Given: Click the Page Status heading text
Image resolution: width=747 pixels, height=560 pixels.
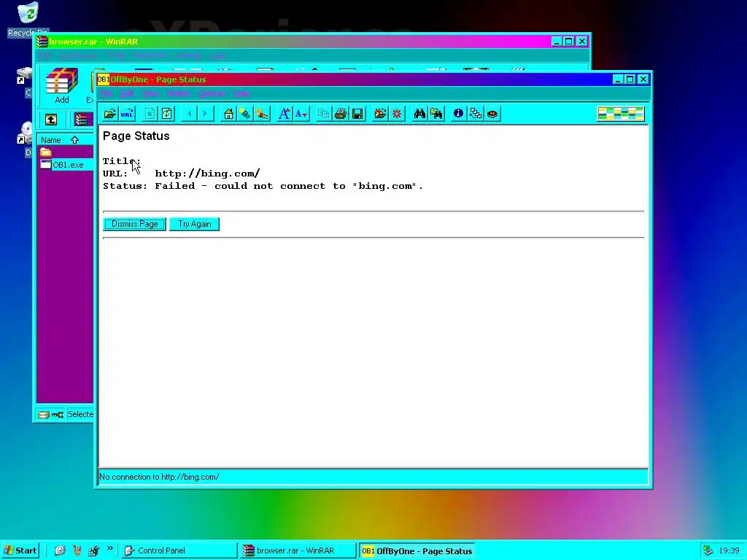Looking at the screenshot, I should pos(136,136).
